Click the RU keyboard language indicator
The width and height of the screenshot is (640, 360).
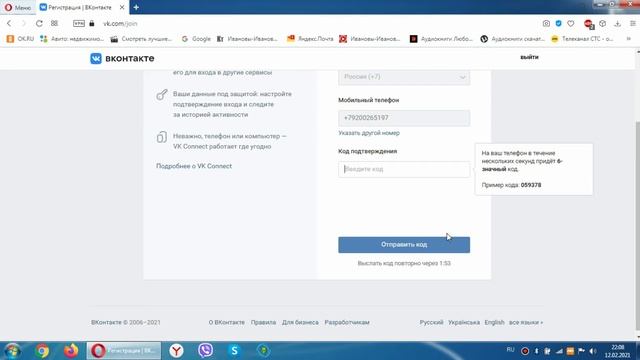pyautogui.click(x=510, y=350)
